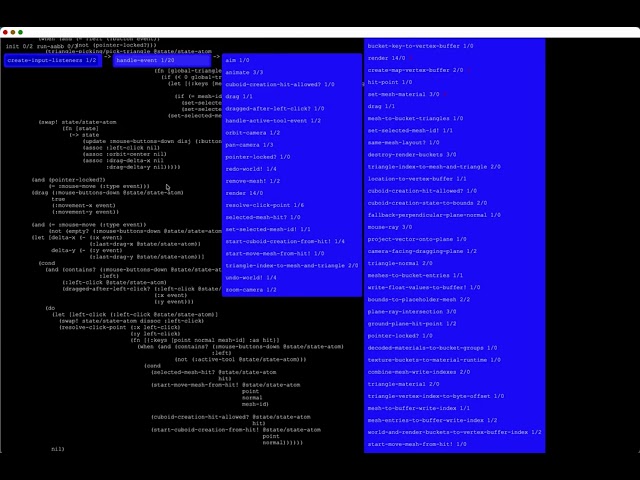
Task: Open mesh-entries-to-buffer-write-index 1/2 entry
Action: point(433,420)
